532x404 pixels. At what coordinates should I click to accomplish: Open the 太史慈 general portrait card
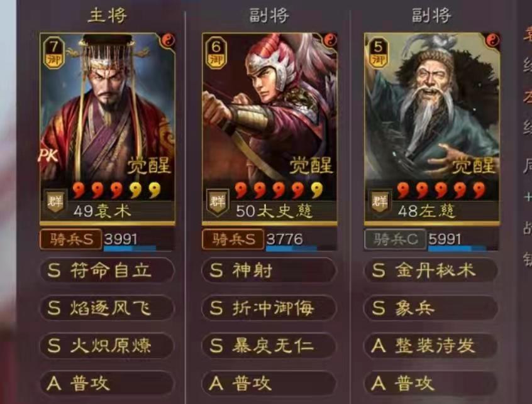(270, 129)
